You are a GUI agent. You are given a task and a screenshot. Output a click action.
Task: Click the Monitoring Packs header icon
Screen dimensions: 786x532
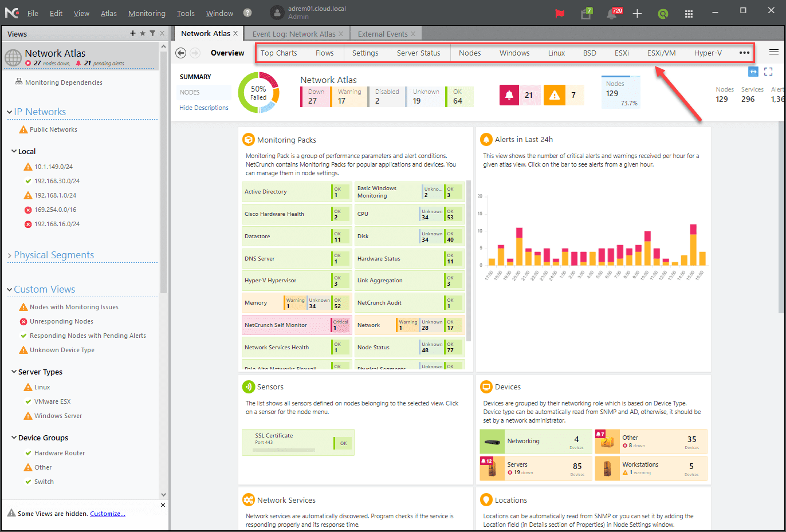[x=248, y=140]
